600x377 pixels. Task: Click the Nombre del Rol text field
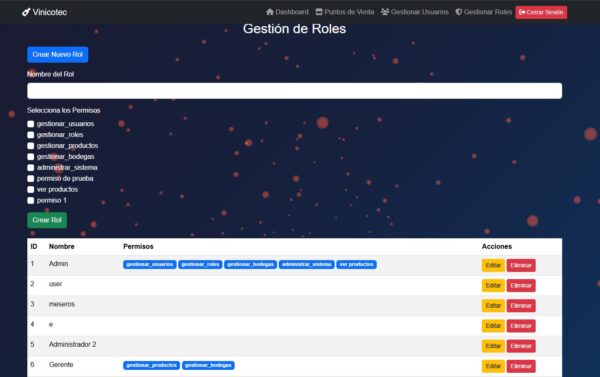click(295, 91)
